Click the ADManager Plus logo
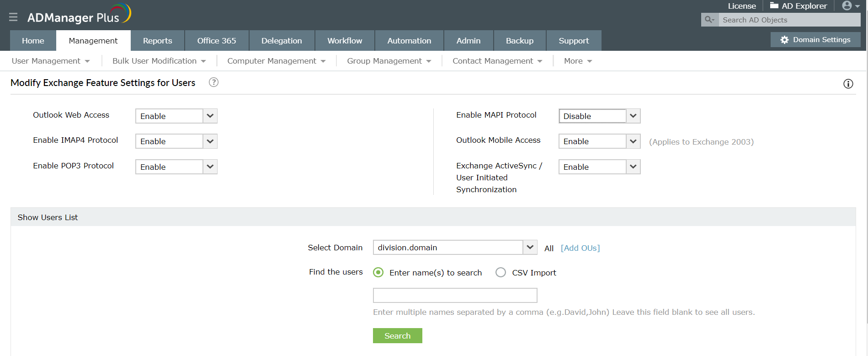 coord(79,15)
